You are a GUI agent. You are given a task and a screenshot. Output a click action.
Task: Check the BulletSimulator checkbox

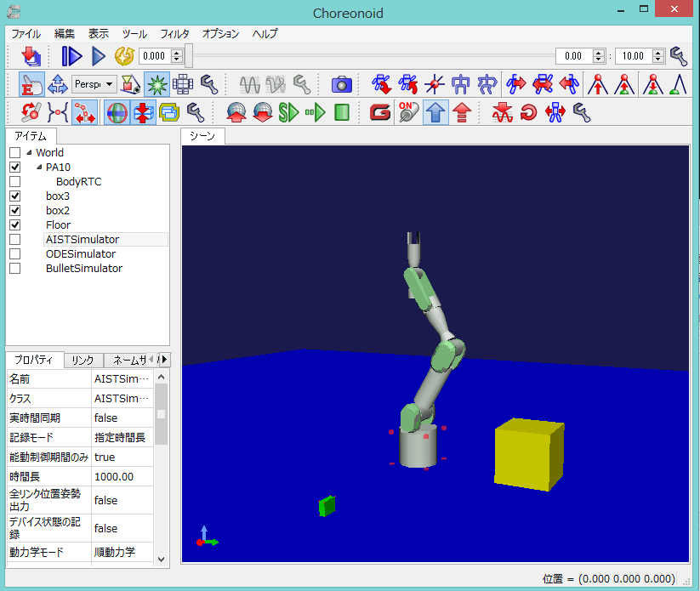click(14, 268)
